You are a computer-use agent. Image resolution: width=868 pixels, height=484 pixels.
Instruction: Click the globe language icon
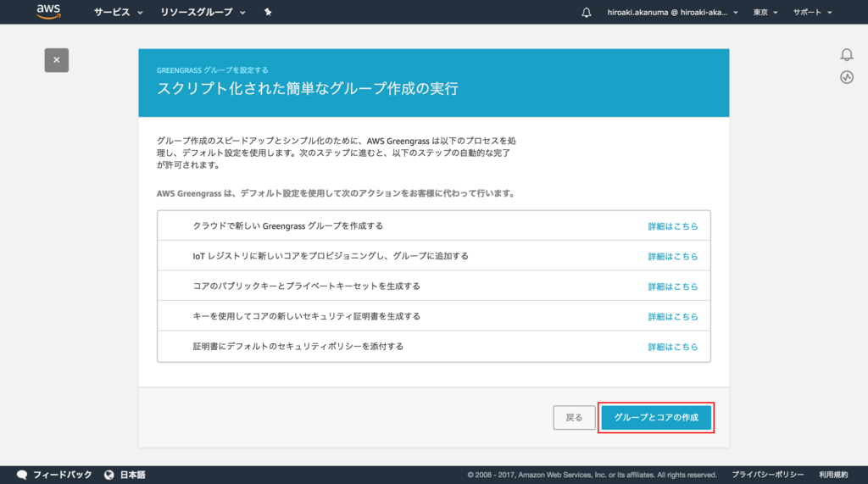coord(109,475)
